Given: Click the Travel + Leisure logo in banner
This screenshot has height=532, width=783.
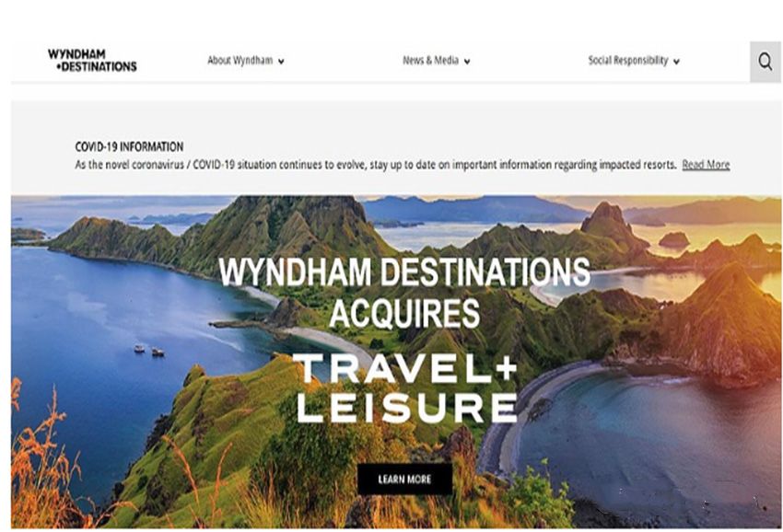Looking at the screenshot, I should (x=405, y=388).
